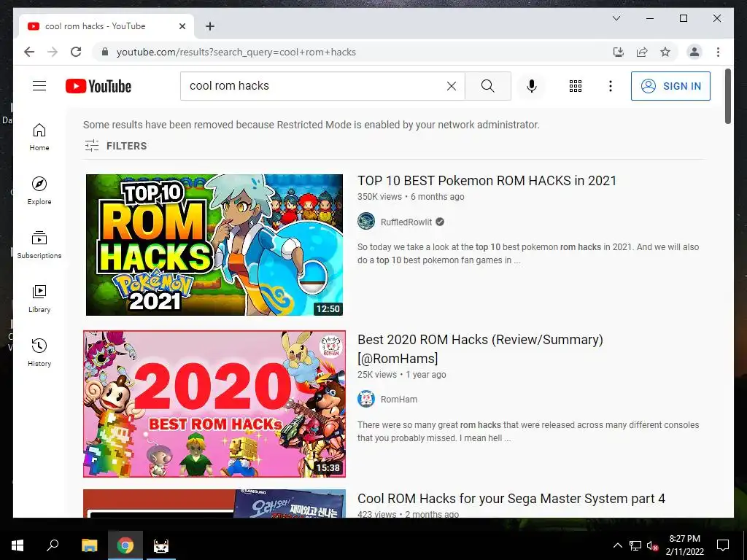
Task: Start voice search with the microphone
Action: point(532,86)
